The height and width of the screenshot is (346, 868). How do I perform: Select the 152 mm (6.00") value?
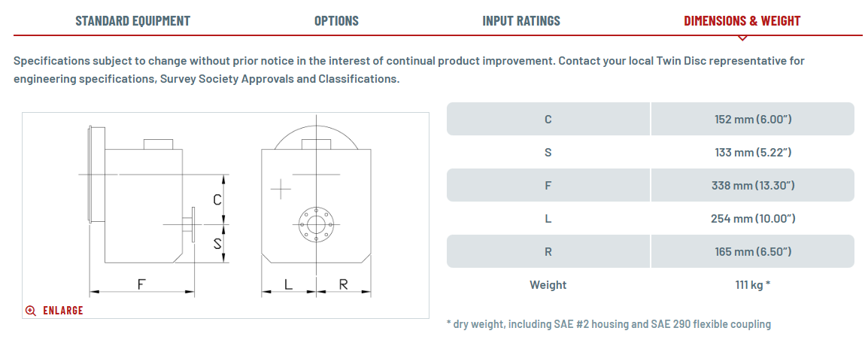point(753,119)
